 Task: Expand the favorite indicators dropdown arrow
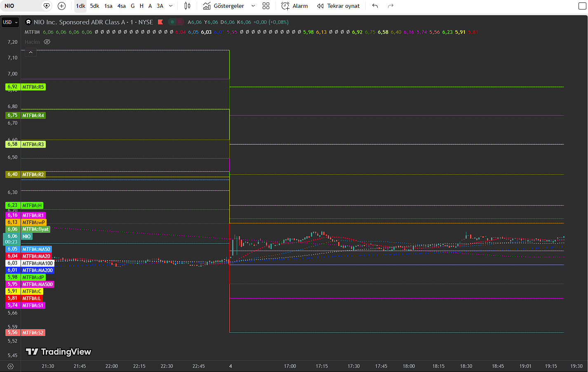[253, 6]
